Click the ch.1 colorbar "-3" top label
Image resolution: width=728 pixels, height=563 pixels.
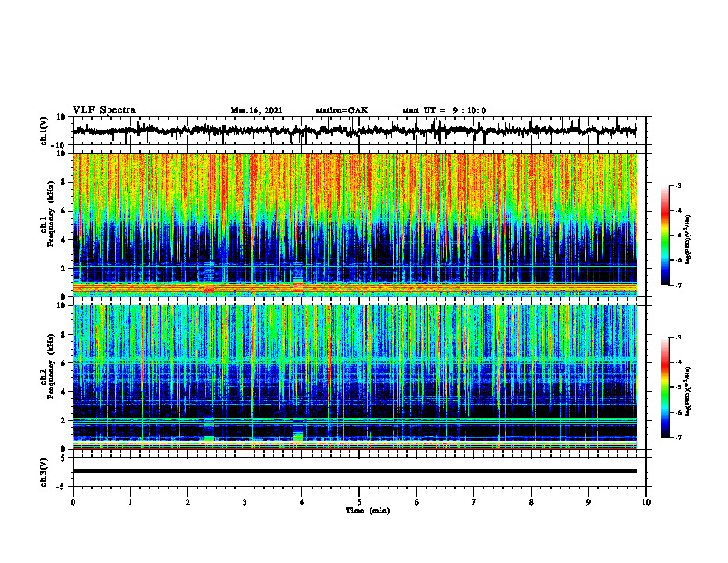click(678, 186)
